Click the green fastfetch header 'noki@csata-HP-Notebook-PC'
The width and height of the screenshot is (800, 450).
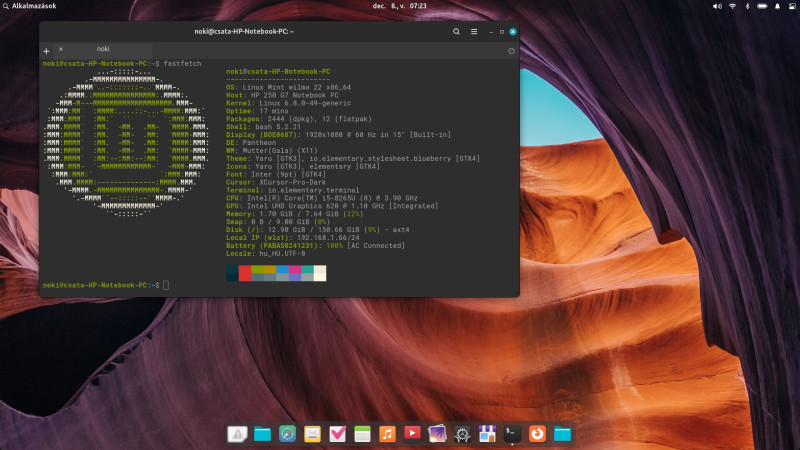pos(278,71)
